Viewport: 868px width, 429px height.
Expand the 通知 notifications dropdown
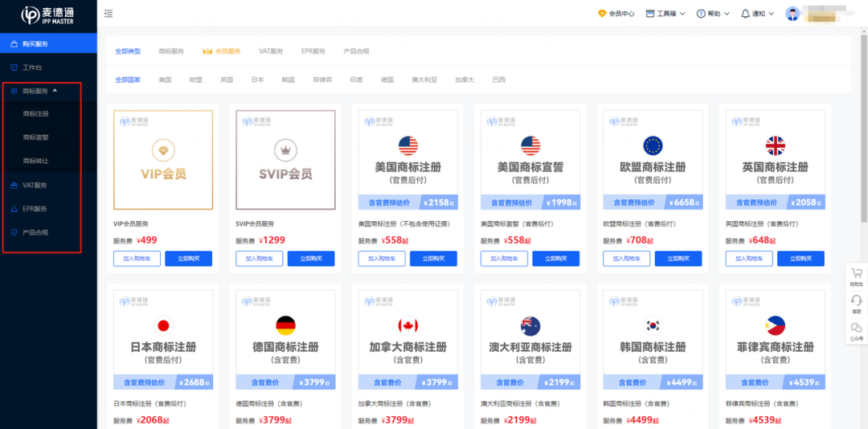pyautogui.click(x=757, y=14)
